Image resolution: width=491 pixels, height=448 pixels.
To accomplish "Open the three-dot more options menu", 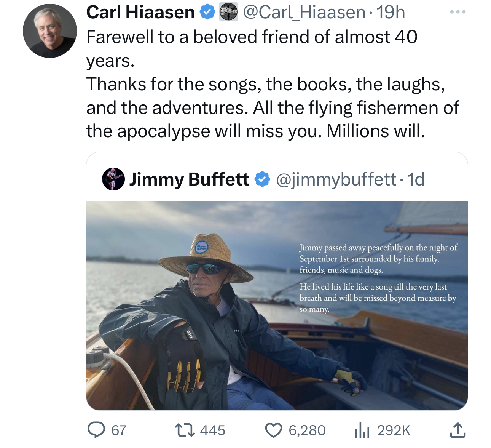I will tap(458, 12).
